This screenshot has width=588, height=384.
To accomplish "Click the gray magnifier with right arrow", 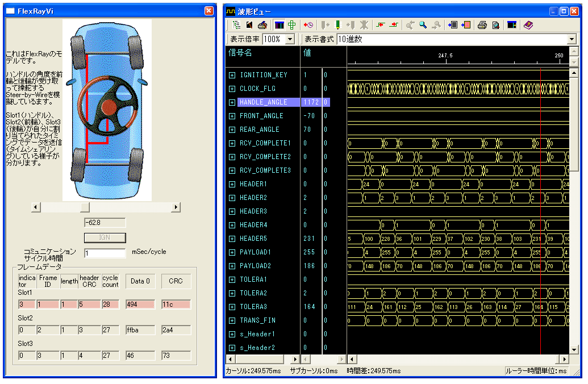I will click(436, 25).
